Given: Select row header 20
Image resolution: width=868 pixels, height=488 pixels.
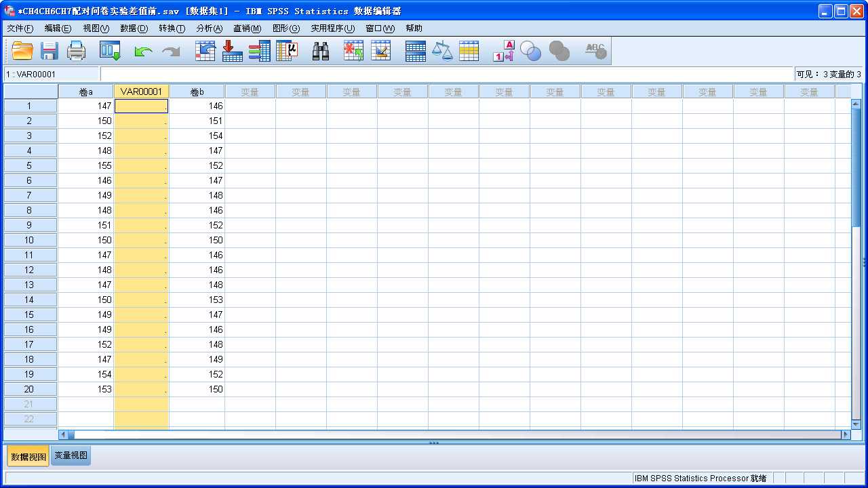Looking at the screenshot, I should (x=30, y=389).
